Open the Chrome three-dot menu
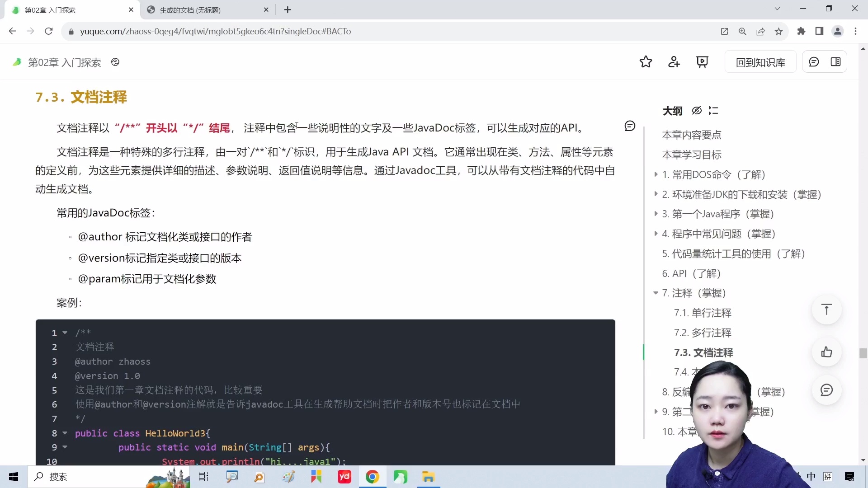This screenshot has width=868, height=488. [x=856, y=31]
